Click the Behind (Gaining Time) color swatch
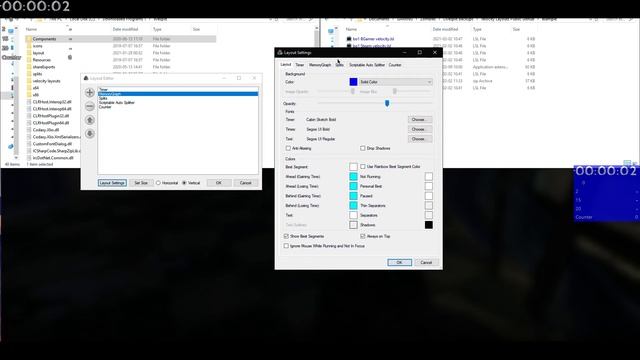Viewport: 640px width, 360px height. 353,196
